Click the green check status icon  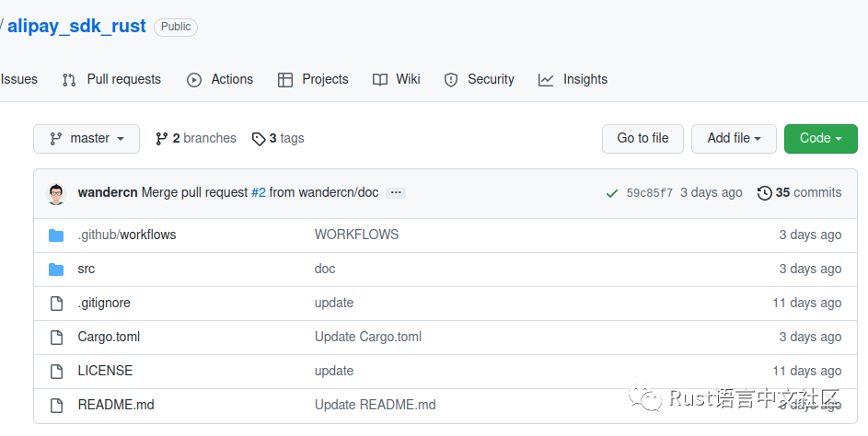click(612, 193)
